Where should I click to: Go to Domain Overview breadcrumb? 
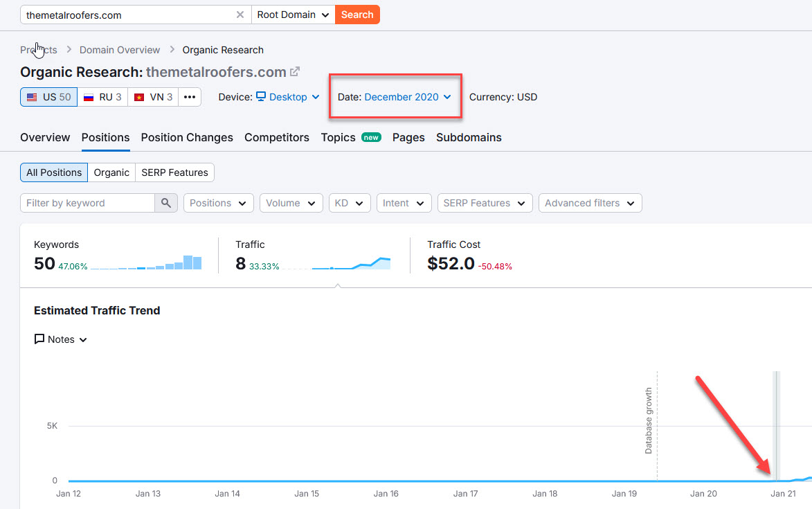point(120,50)
